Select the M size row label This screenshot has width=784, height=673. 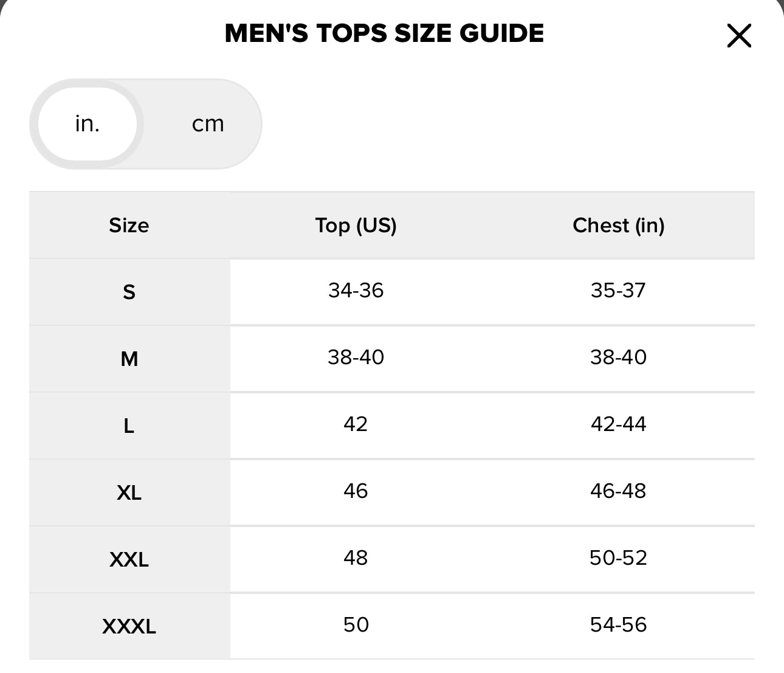[129, 359]
